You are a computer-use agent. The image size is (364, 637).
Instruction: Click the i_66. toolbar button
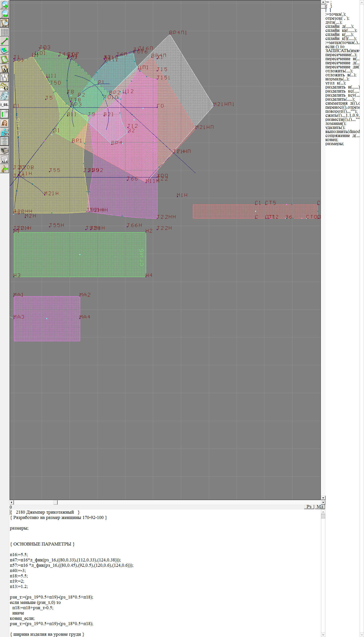point(5,105)
